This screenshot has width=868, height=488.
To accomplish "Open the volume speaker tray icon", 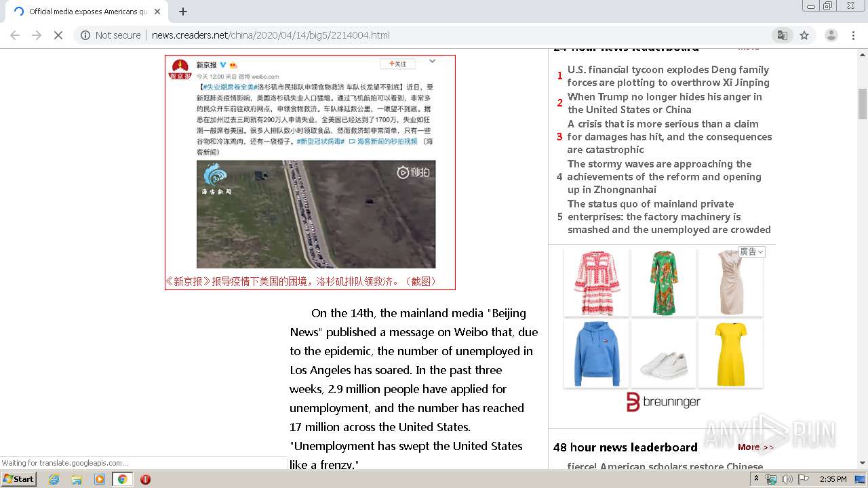I will (787, 479).
